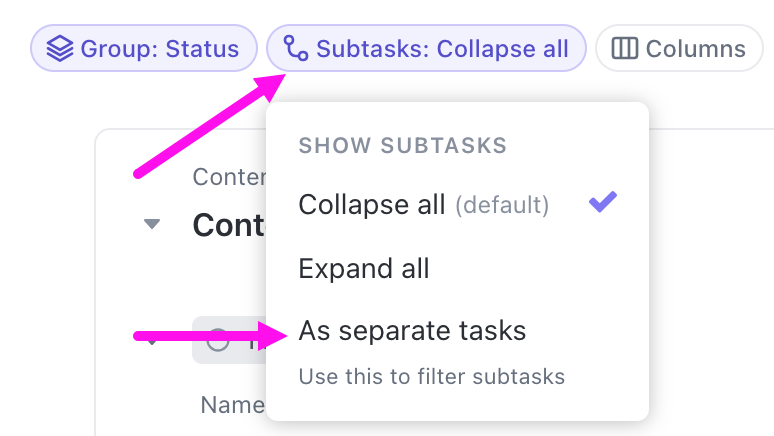Click the layers icon in Group: Status
774x436 pixels.
61,48
